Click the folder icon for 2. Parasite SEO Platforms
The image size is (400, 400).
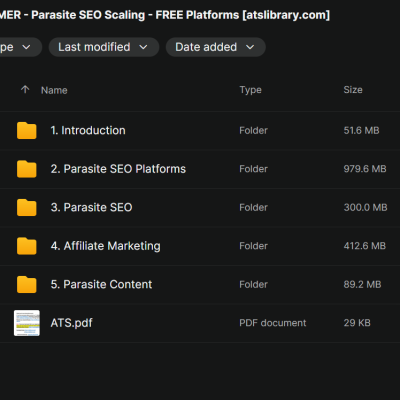coord(27,169)
